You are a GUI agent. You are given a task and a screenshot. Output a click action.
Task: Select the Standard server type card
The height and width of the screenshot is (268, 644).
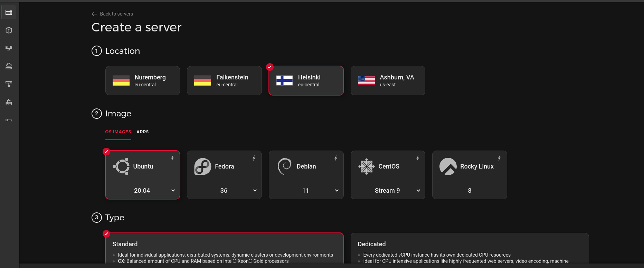pyautogui.click(x=225, y=249)
